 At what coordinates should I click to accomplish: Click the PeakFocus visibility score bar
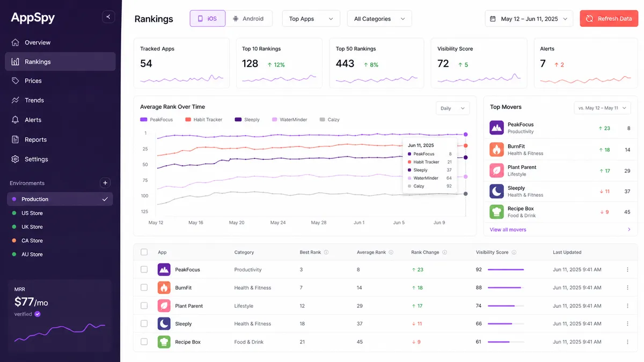pos(506,270)
